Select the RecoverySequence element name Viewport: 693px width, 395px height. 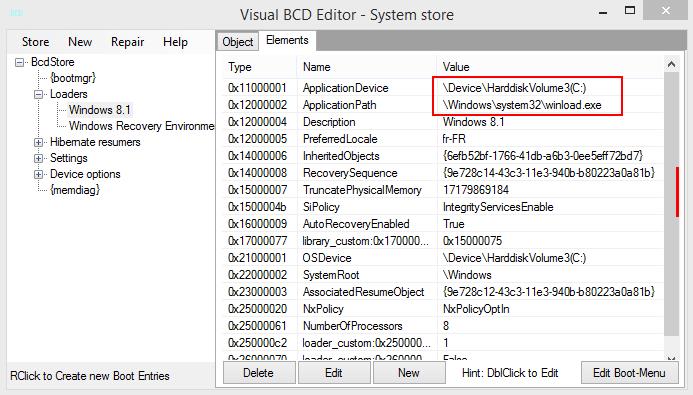[x=350, y=173]
